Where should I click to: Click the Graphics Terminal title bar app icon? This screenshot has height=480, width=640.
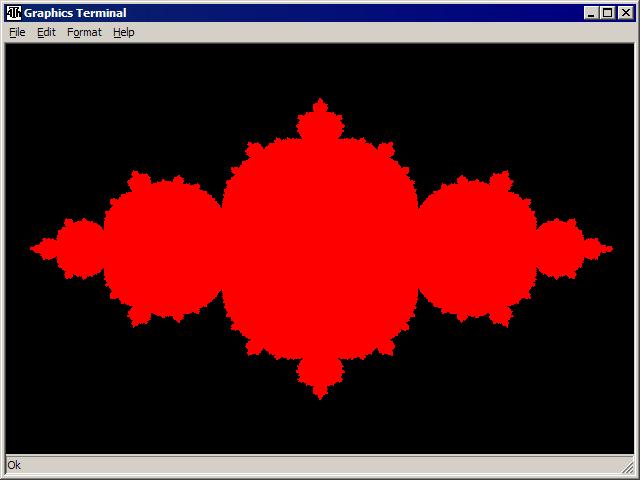(x=14, y=13)
